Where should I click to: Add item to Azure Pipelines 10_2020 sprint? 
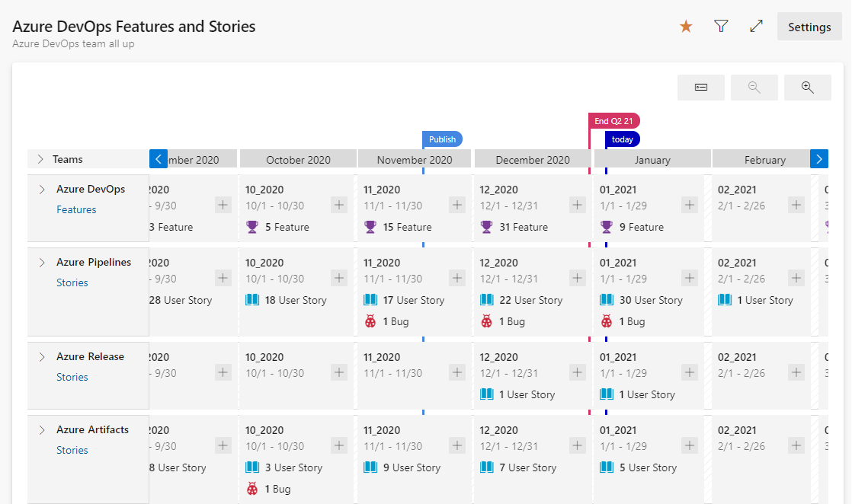[x=339, y=278]
